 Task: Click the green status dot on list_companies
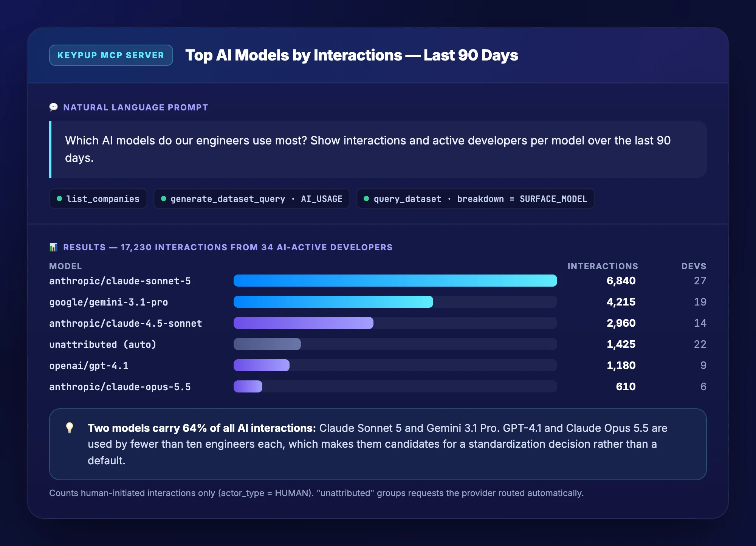pyautogui.click(x=59, y=199)
